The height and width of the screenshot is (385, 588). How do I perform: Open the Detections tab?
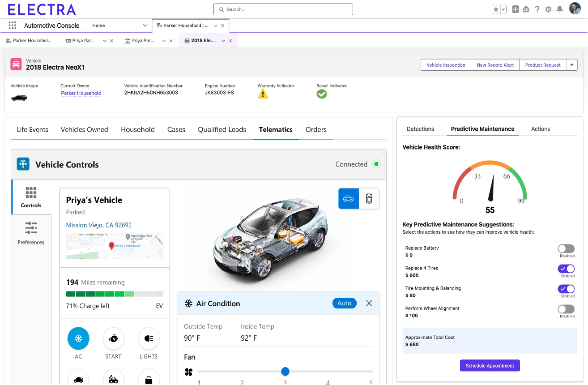pos(420,129)
